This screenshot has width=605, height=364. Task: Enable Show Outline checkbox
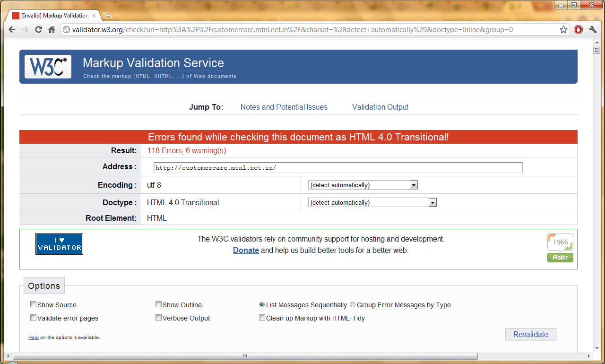pyautogui.click(x=159, y=304)
